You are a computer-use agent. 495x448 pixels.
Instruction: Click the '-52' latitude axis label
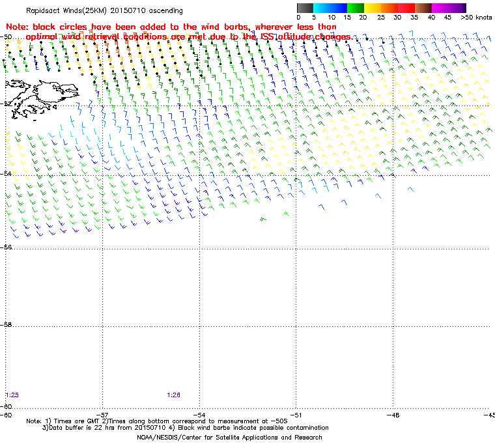[6, 104]
